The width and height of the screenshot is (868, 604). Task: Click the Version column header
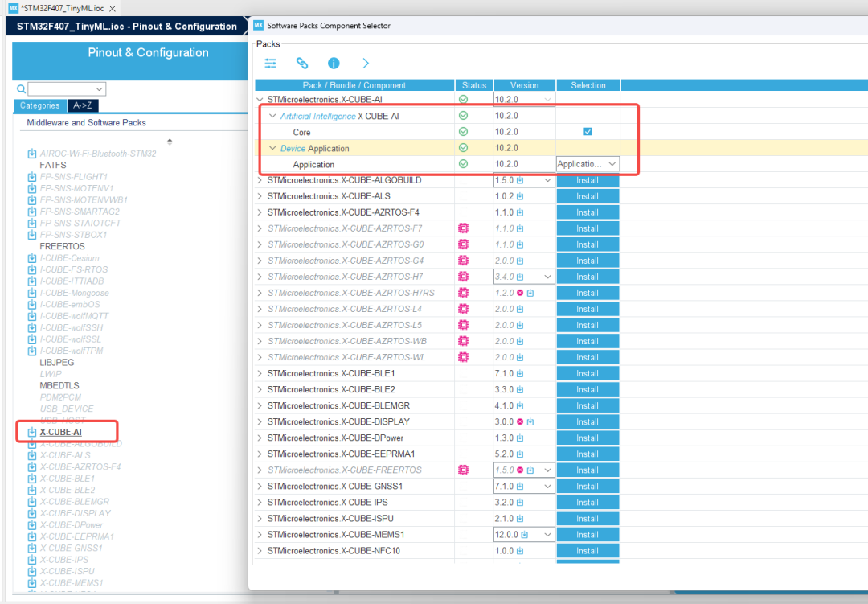pyautogui.click(x=524, y=85)
